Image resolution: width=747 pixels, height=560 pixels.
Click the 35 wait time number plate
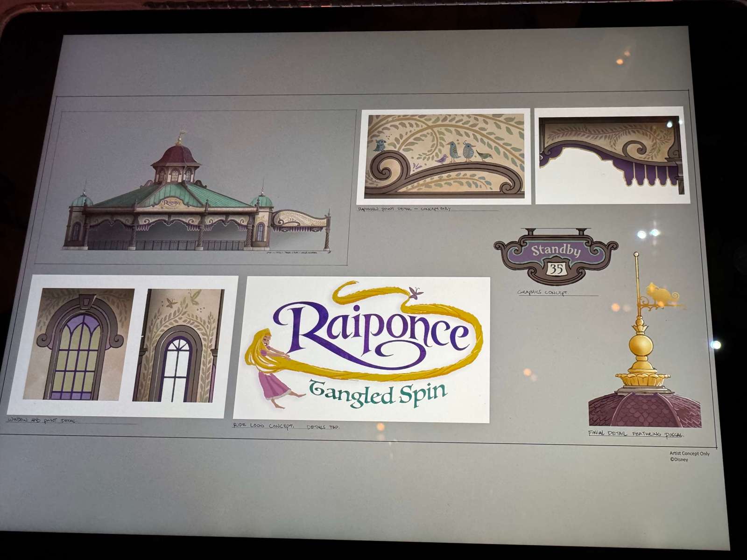pyautogui.click(x=556, y=269)
